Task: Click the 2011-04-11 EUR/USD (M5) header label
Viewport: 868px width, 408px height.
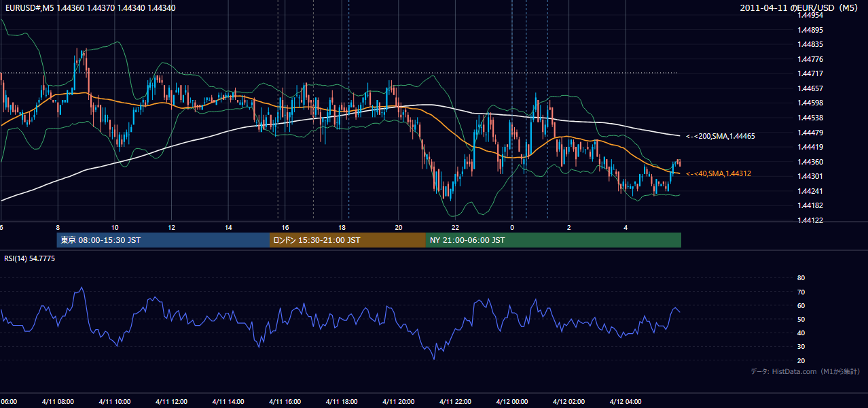Action: (x=800, y=7)
